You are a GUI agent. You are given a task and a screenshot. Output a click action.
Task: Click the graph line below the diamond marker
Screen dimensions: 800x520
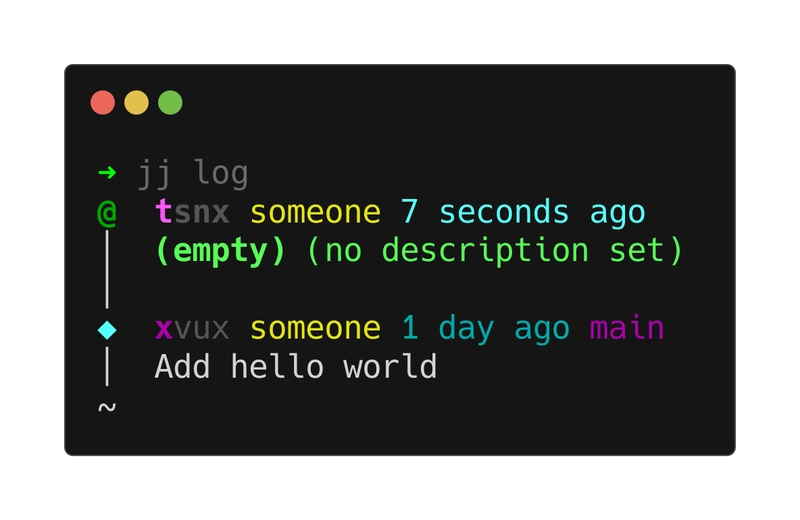[107, 366]
